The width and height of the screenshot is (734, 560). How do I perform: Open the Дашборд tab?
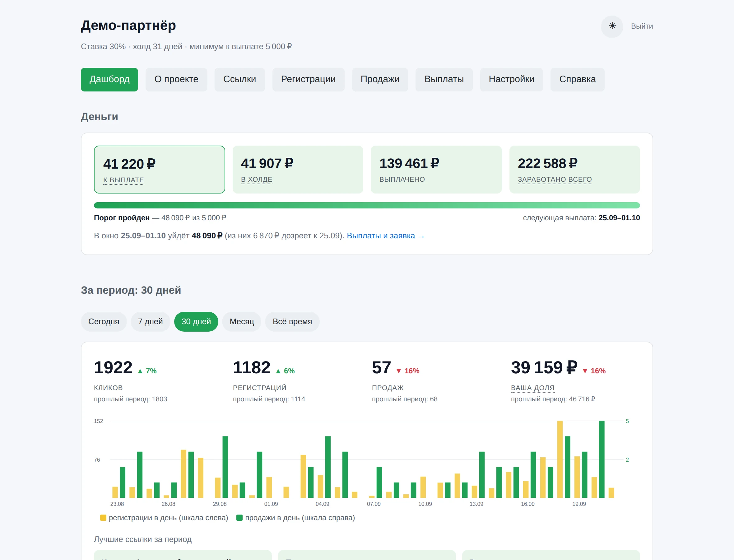109,79
